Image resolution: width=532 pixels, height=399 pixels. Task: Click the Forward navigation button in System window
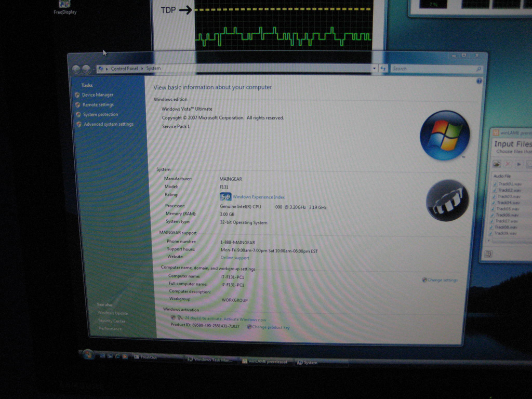87,70
